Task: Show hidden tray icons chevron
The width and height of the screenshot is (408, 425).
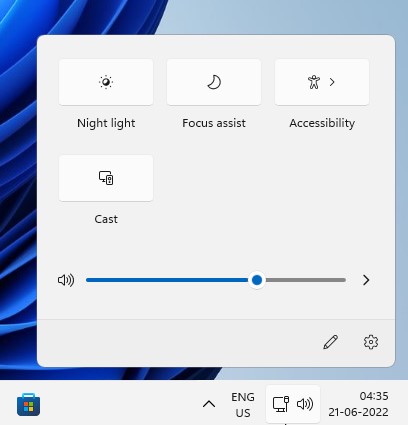Action: (209, 404)
